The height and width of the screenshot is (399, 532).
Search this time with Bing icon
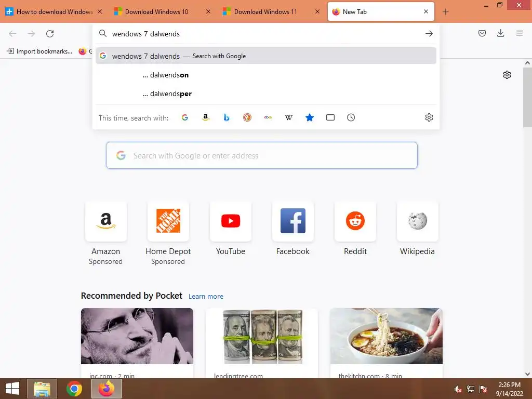tap(227, 117)
